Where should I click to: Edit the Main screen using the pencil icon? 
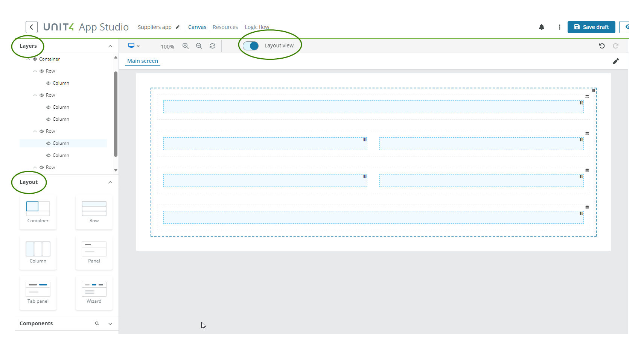616,61
